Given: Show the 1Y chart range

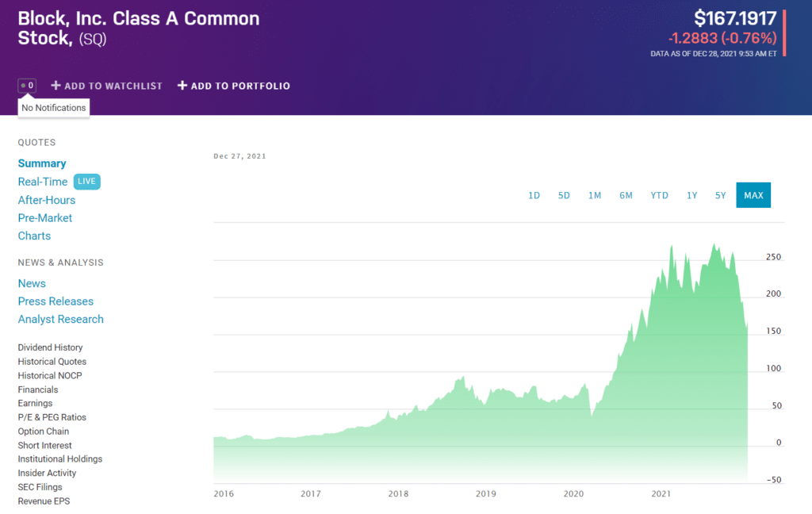Looking at the screenshot, I should pos(691,195).
